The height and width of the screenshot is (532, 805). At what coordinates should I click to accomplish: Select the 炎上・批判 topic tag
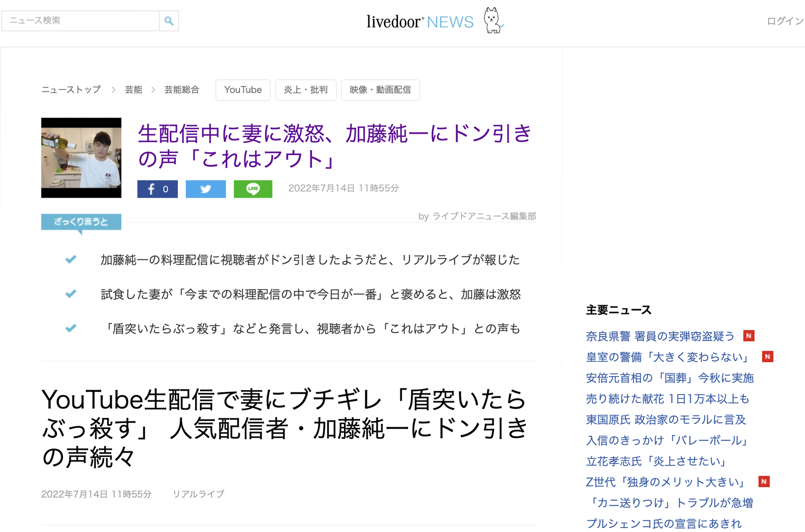coord(306,90)
